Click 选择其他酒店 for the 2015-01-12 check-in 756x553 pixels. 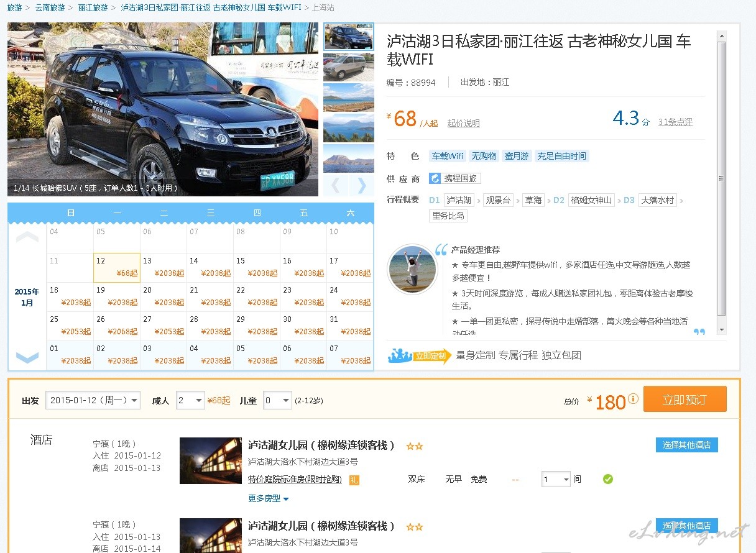pyautogui.click(x=686, y=445)
